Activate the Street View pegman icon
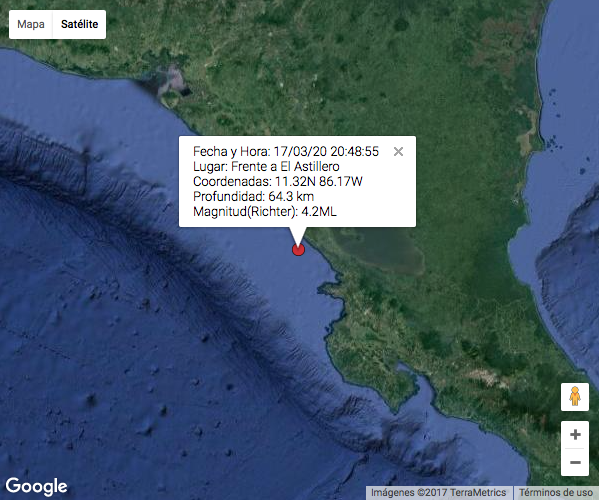Image resolution: width=599 pixels, height=500 pixels. (x=575, y=397)
